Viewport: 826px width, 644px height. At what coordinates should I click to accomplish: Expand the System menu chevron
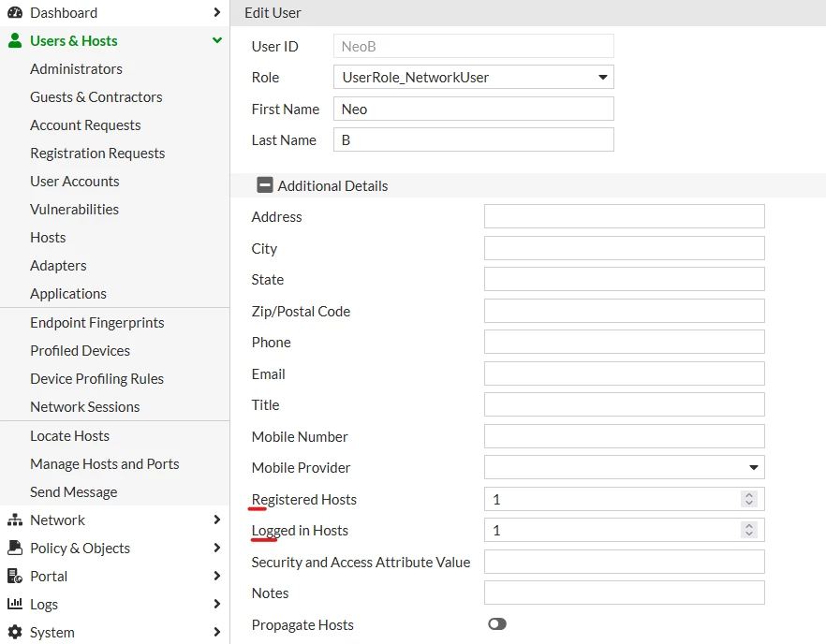click(216, 631)
